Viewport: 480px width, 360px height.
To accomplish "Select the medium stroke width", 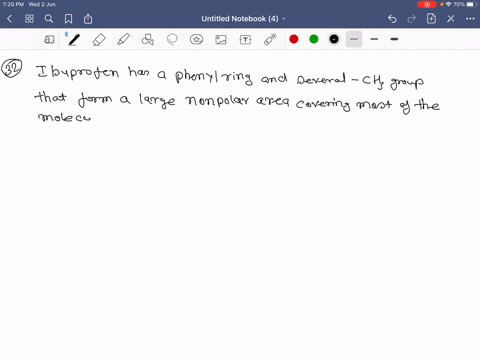I will pyautogui.click(x=374, y=39).
